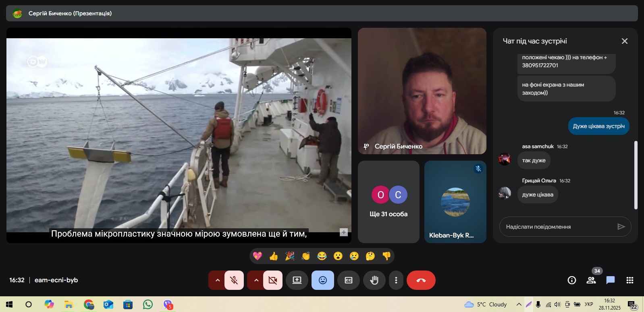Expand audio settings arrow beside microphone

coord(218,280)
